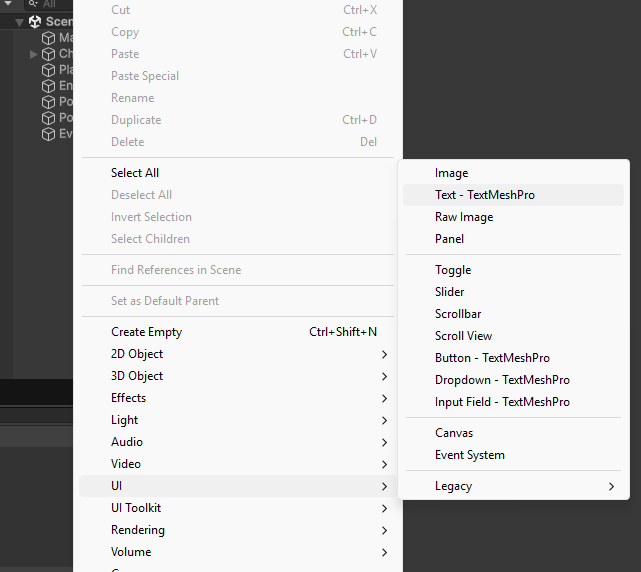Collapse the Scene root foldout arrow

pyautogui.click(x=19, y=22)
